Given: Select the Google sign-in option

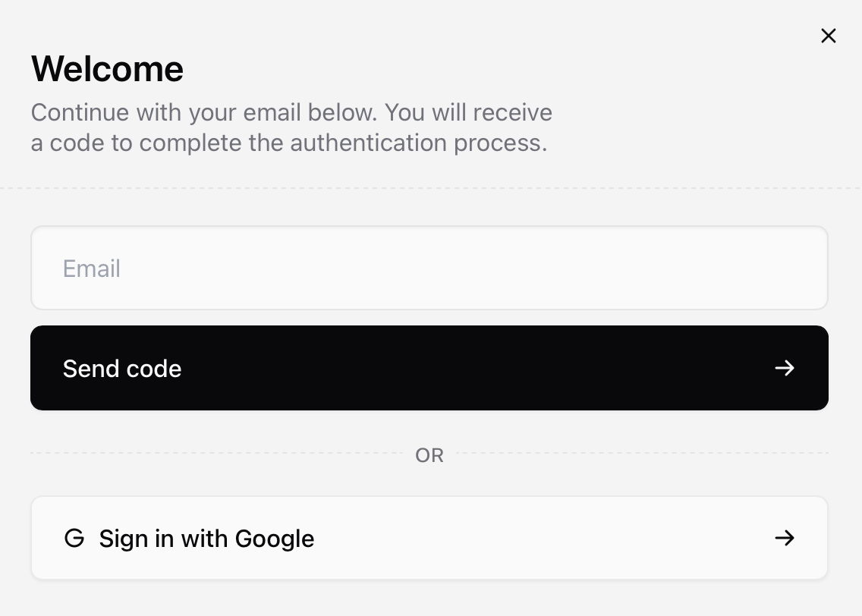Looking at the screenshot, I should [x=429, y=538].
